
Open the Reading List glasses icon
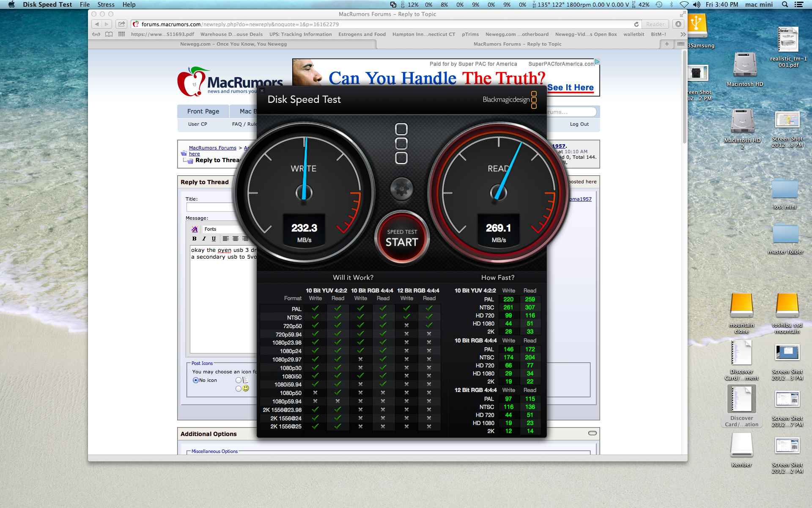tap(96, 34)
